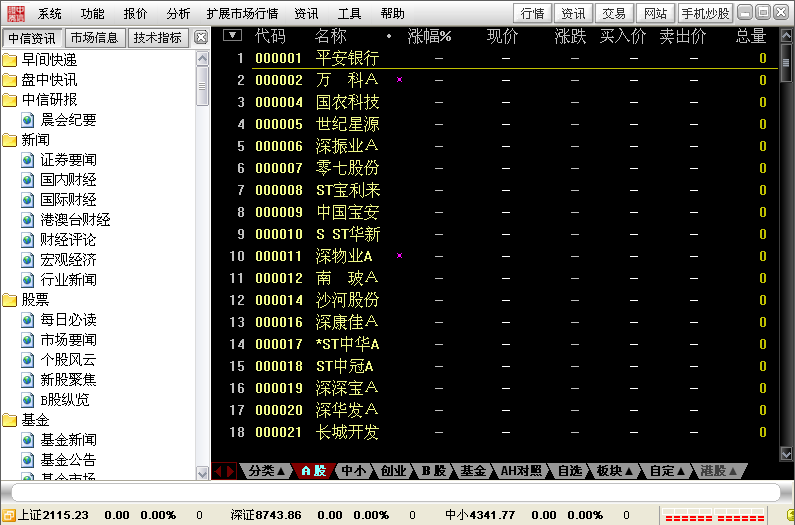Click the red left-right arrows at tab bar
The image size is (795, 525).
[225, 470]
